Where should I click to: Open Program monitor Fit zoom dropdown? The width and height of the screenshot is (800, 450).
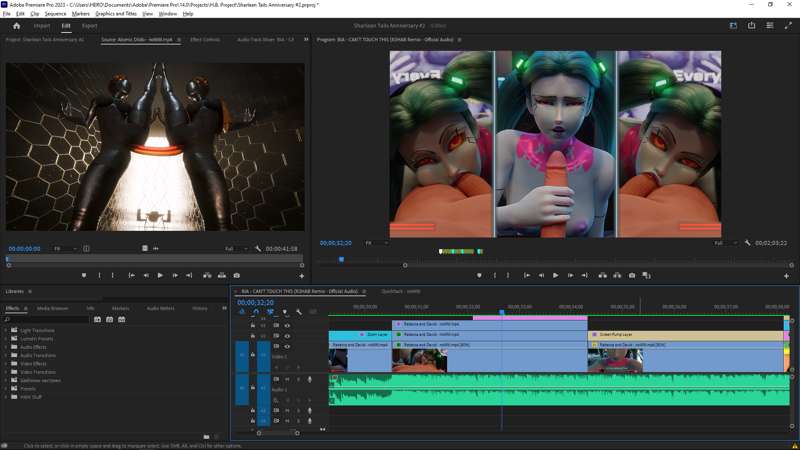tap(375, 243)
